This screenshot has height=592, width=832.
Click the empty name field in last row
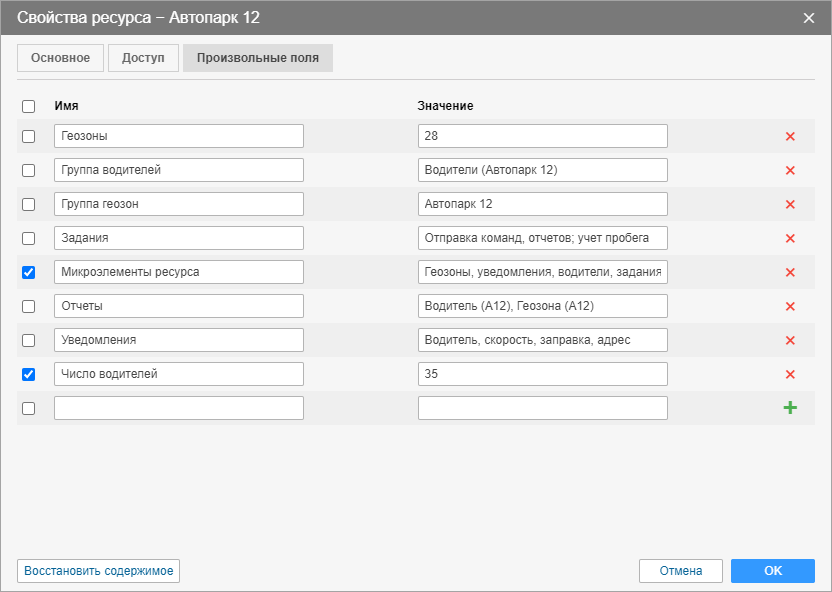click(x=179, y=408)
